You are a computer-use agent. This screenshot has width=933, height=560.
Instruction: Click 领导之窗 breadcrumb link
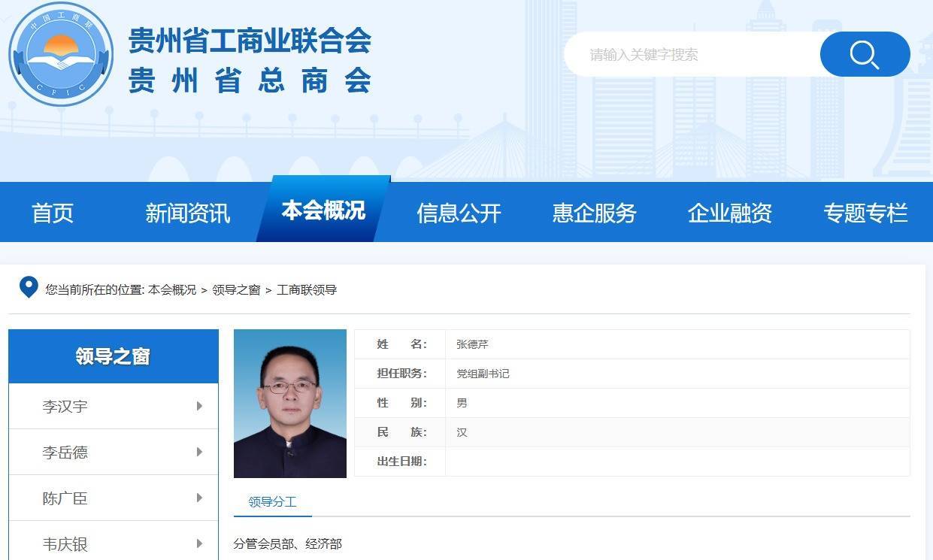[x=236, y=289]
